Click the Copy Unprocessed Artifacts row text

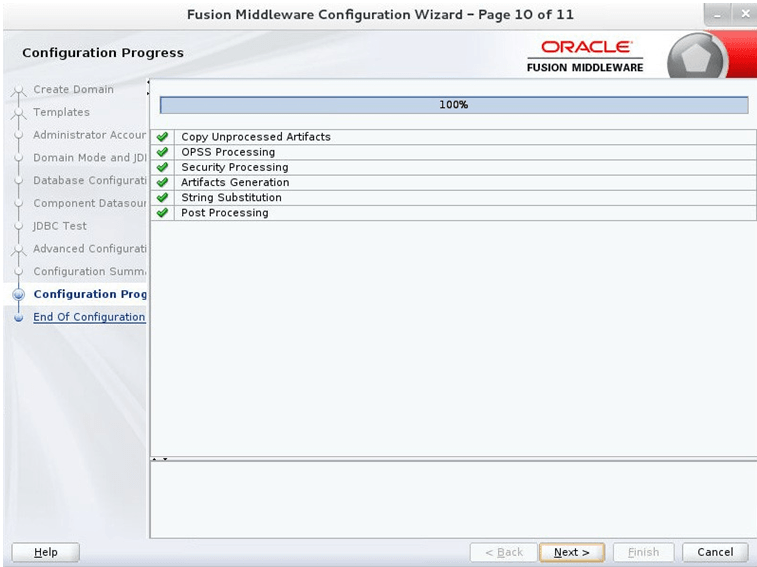(x=256, y=137)
